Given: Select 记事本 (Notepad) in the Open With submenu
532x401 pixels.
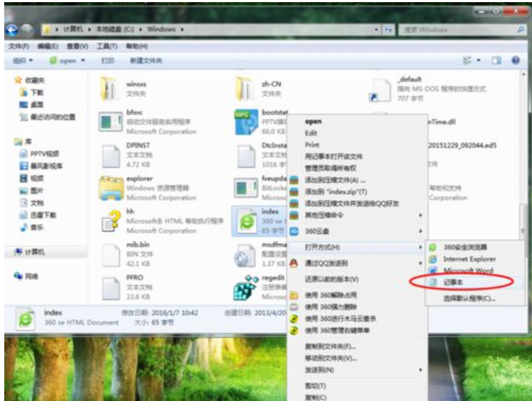Looking at the screenshot, I should click(452, 282).
